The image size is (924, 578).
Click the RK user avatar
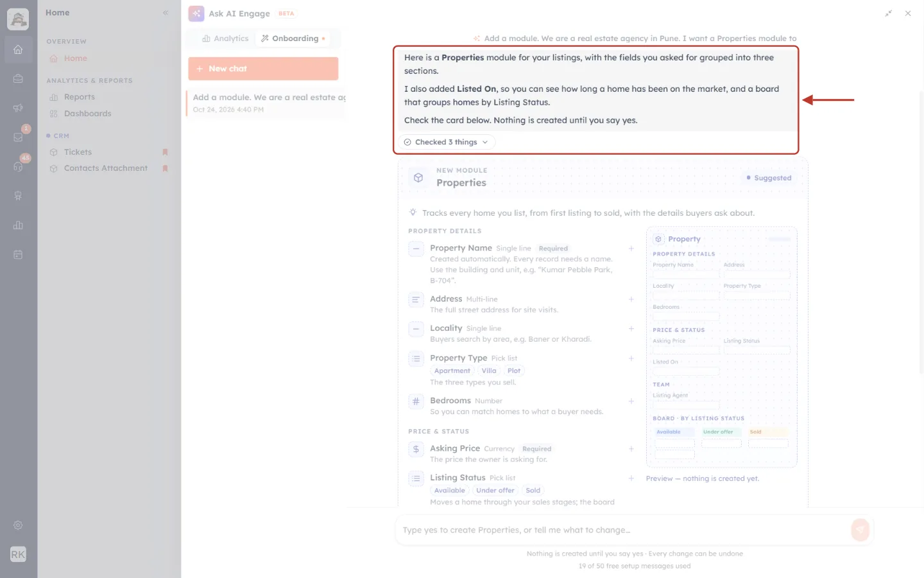click(18, 554)
